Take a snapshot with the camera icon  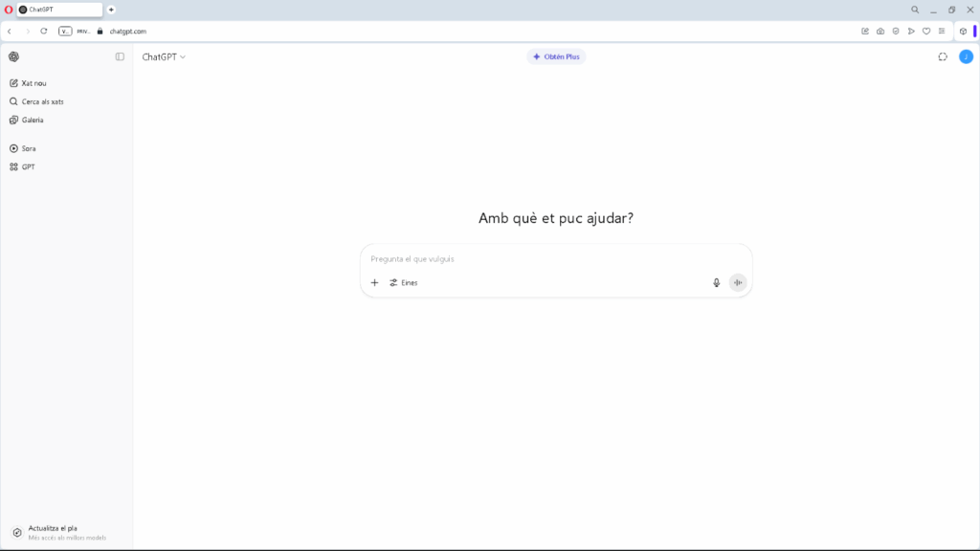[x=880, y=32]
